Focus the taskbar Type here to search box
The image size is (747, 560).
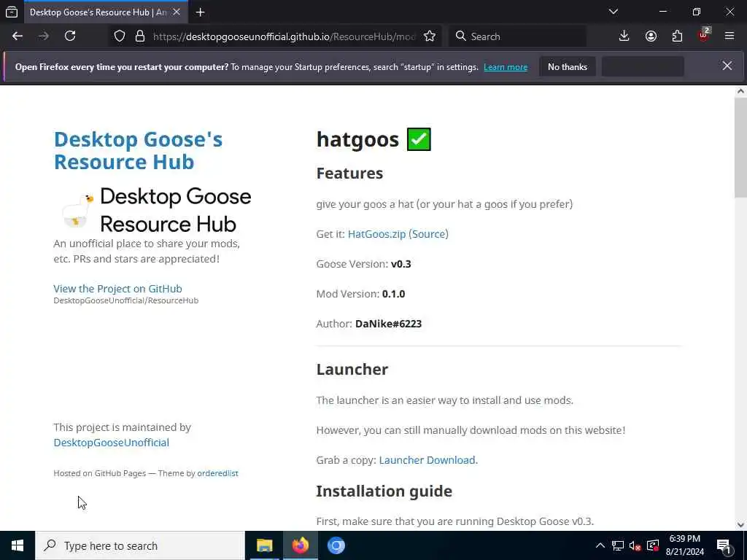140,545
